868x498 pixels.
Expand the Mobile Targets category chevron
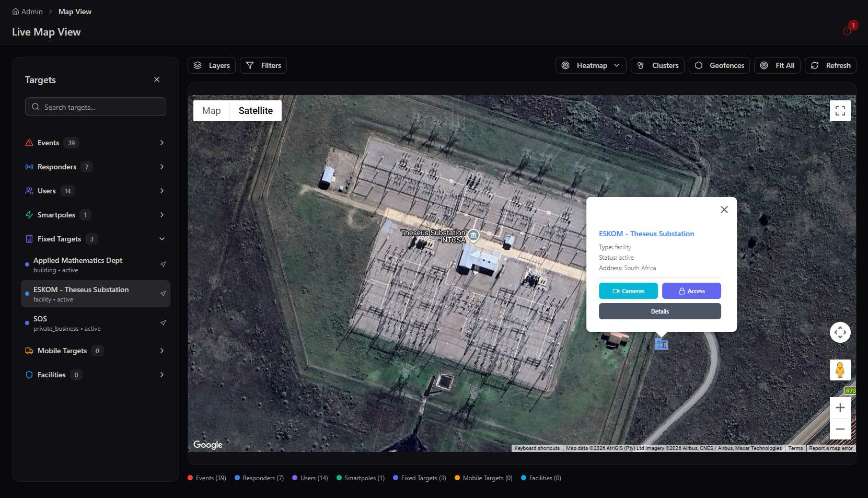(162, 351)
